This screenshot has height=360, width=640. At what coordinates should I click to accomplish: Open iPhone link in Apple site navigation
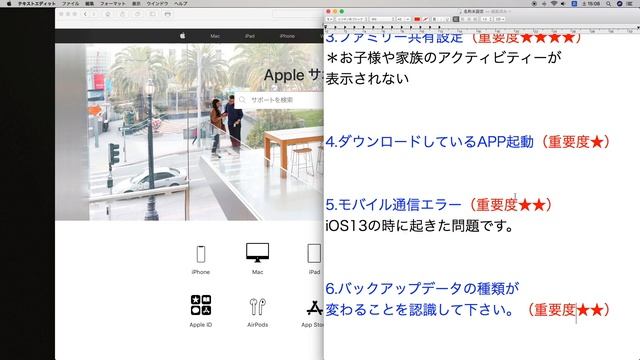[287, 36]
